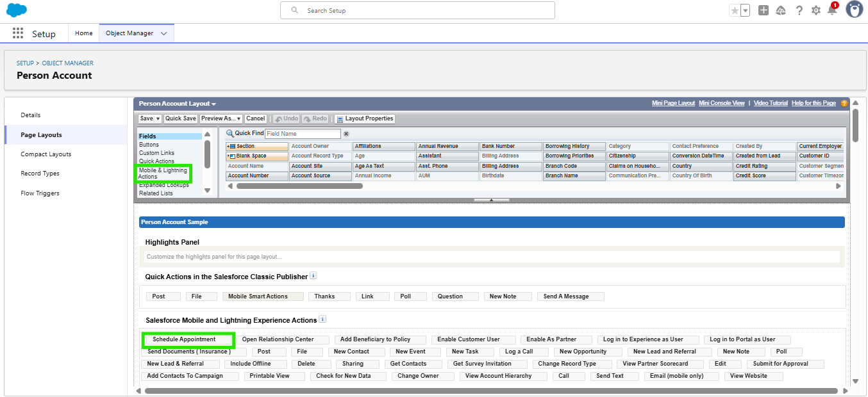Open the Trailhead guidance icon

click(781, 10)
